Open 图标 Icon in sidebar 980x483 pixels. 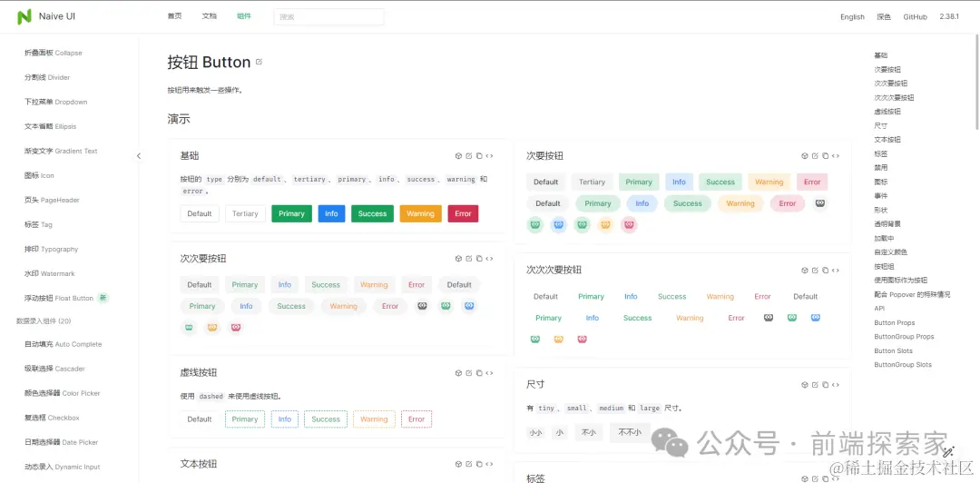39,176
